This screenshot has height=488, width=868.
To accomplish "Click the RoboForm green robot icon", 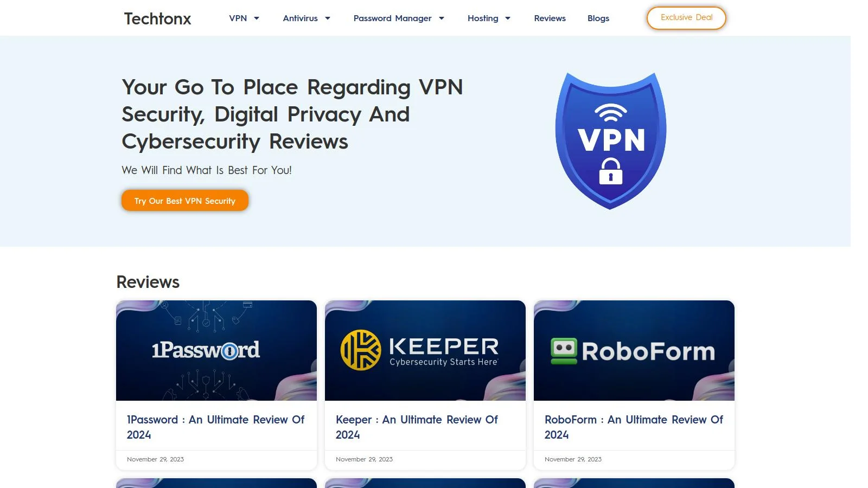I will pyautogui.click(x=564, y=351).
